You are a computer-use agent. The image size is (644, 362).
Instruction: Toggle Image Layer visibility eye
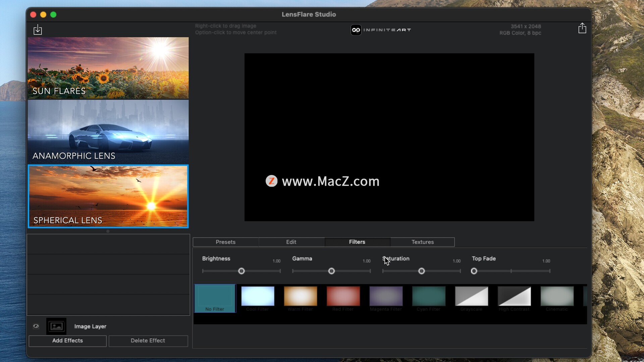(x=36, y=326)
